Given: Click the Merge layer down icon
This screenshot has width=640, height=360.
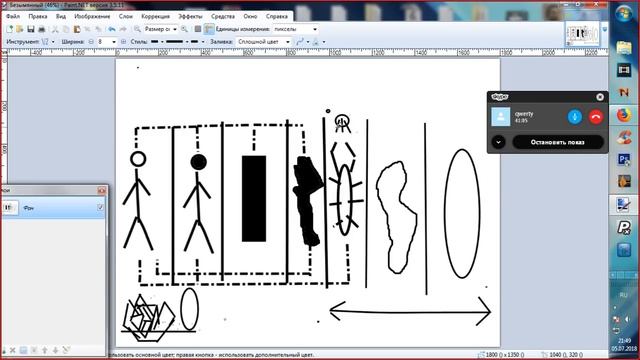Looking at the screenshot, I should point(34,350).
